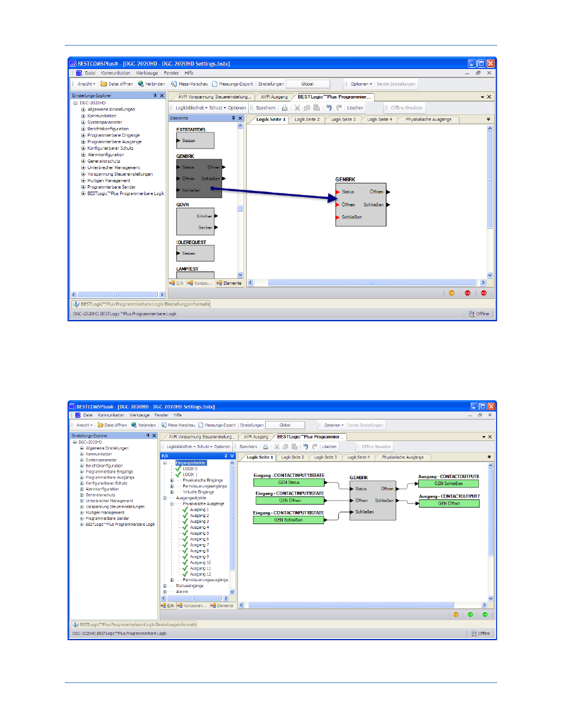Click the orange status LED in upper window

[452, 293]
